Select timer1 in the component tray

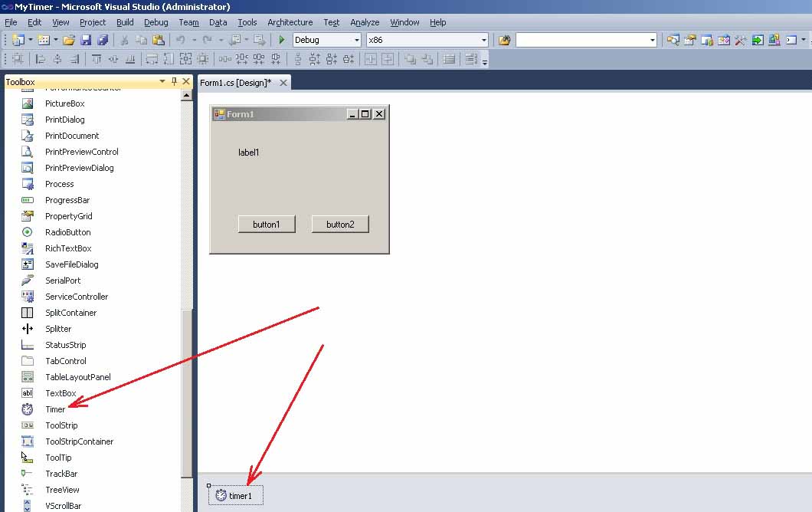click(236, 494)
